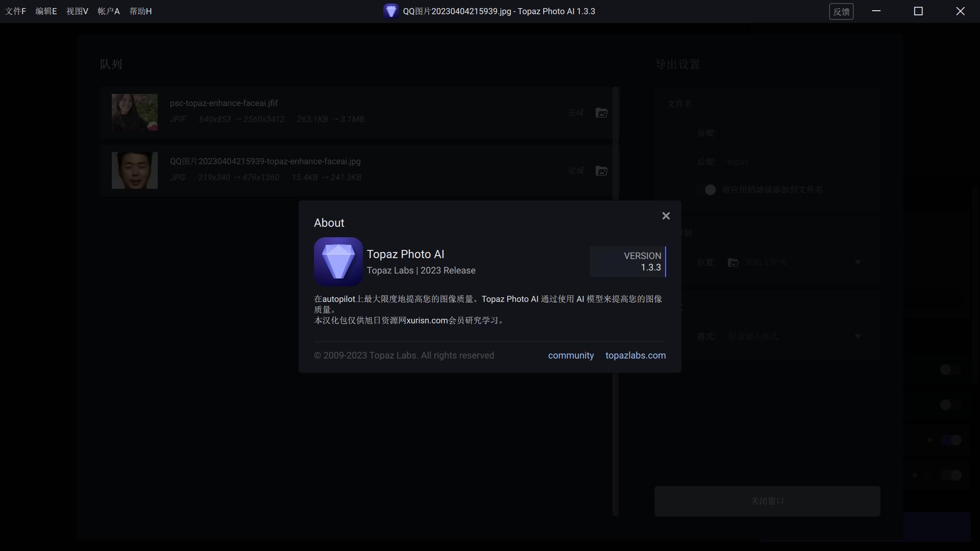
Task: Close the About dialog
Action: (x=666, y=216)
